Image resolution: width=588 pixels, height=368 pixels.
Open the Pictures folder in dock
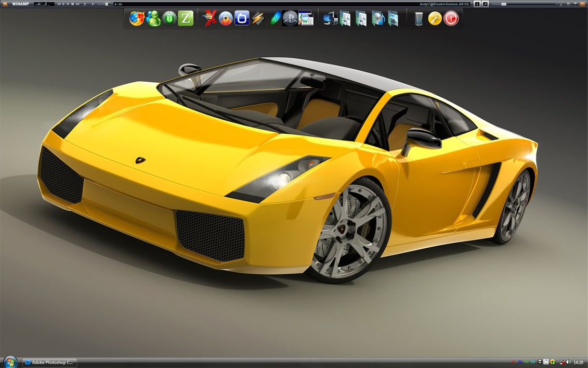(x=393, y=18)
